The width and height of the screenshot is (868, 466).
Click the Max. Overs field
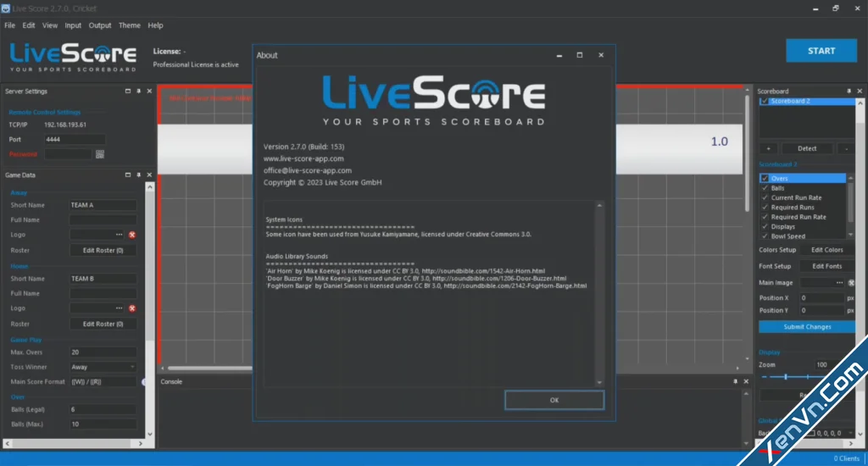tap(103, 352)
